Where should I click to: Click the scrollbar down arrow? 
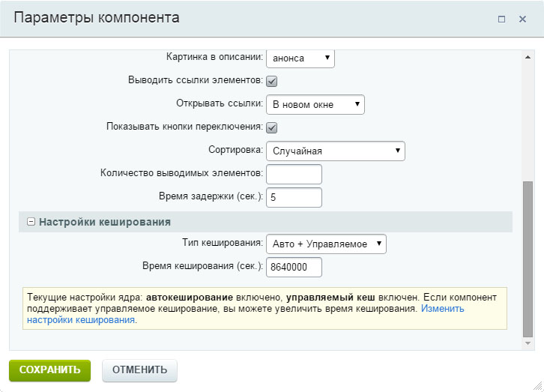[528, 343]
